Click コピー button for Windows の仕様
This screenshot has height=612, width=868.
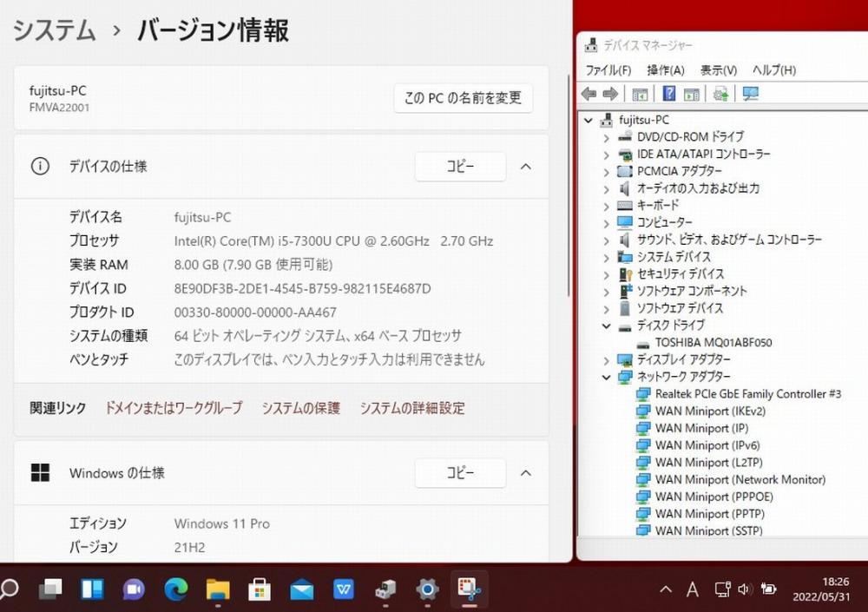460,473
